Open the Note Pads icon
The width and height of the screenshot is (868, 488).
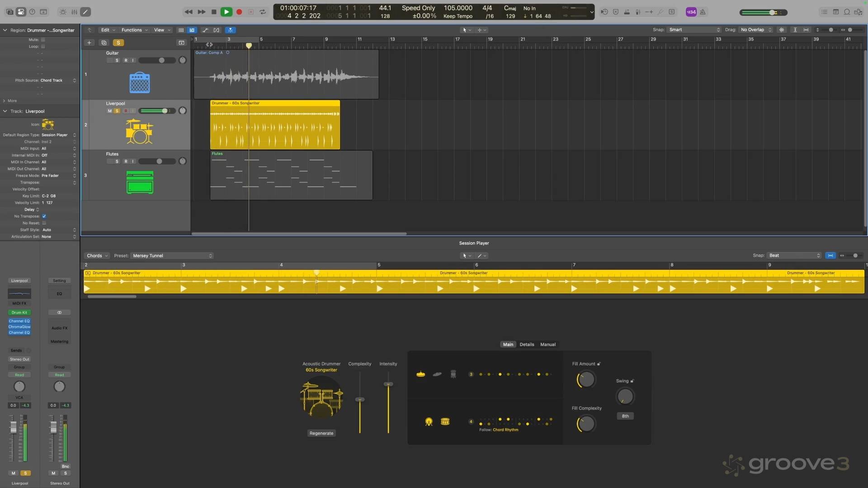coord(835,12)
